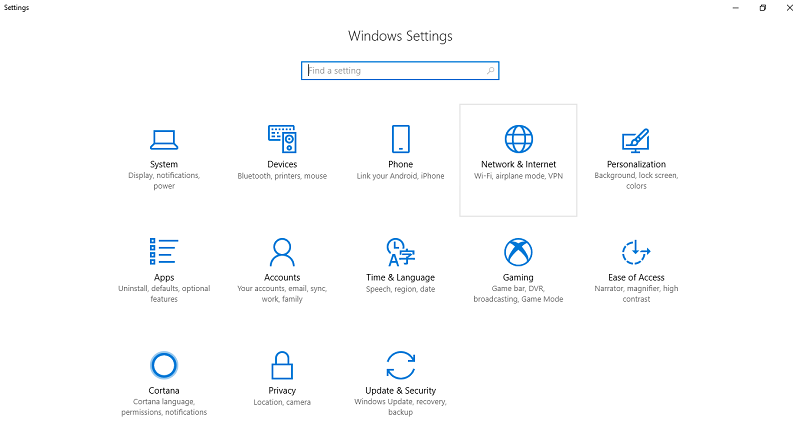Click the Time & Language label
This screenshot has height=426, width=800.
(401, 278)
